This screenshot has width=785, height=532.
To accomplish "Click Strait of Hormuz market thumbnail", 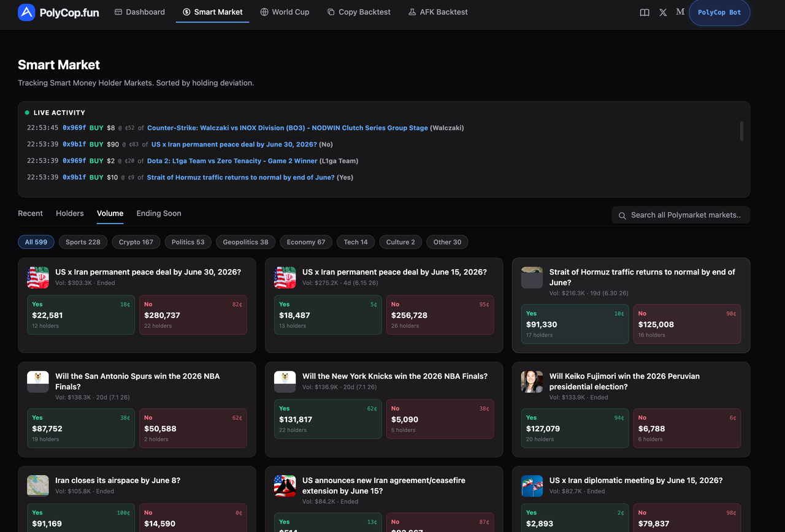I will [x=532, y=278].
